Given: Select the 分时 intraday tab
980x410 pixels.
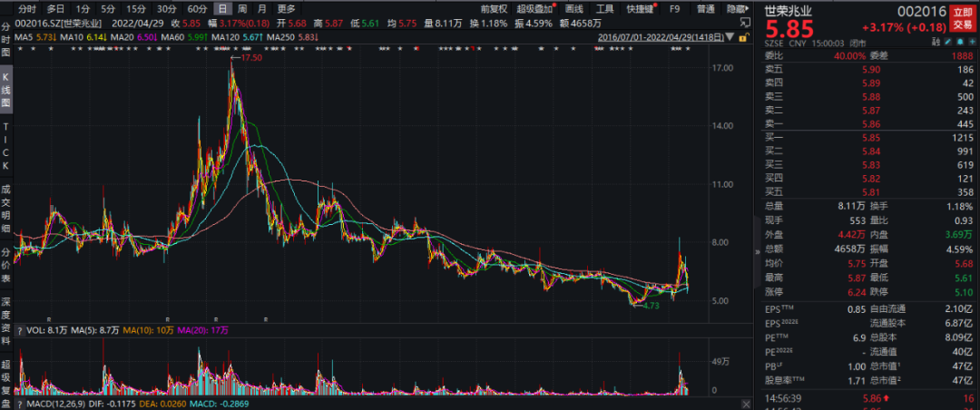Looking at the screenshot, I should click(x=28, y=9).
